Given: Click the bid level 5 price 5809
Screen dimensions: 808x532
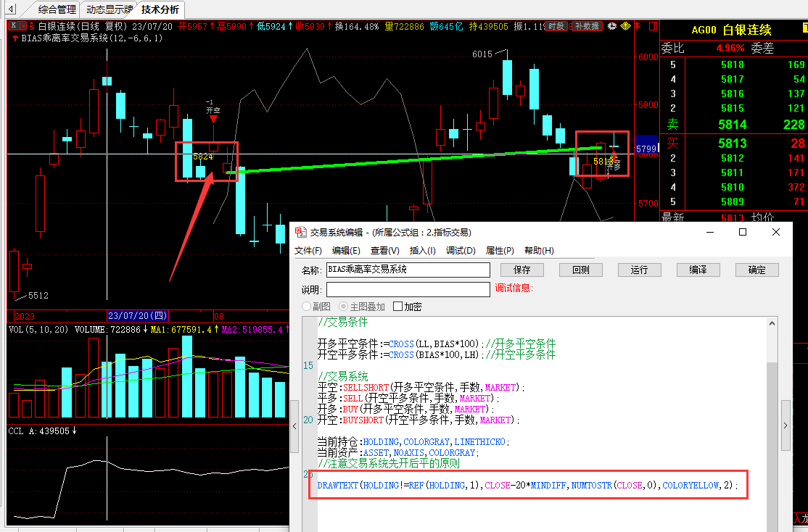Looking at the screenshot, I should pyautogui.click(x=733, y=201).
